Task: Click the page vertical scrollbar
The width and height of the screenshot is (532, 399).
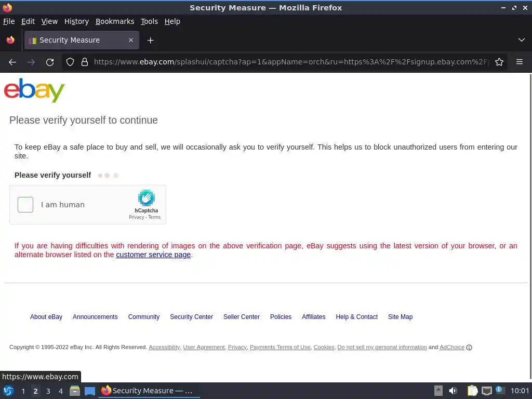Action: pos(529,225)
